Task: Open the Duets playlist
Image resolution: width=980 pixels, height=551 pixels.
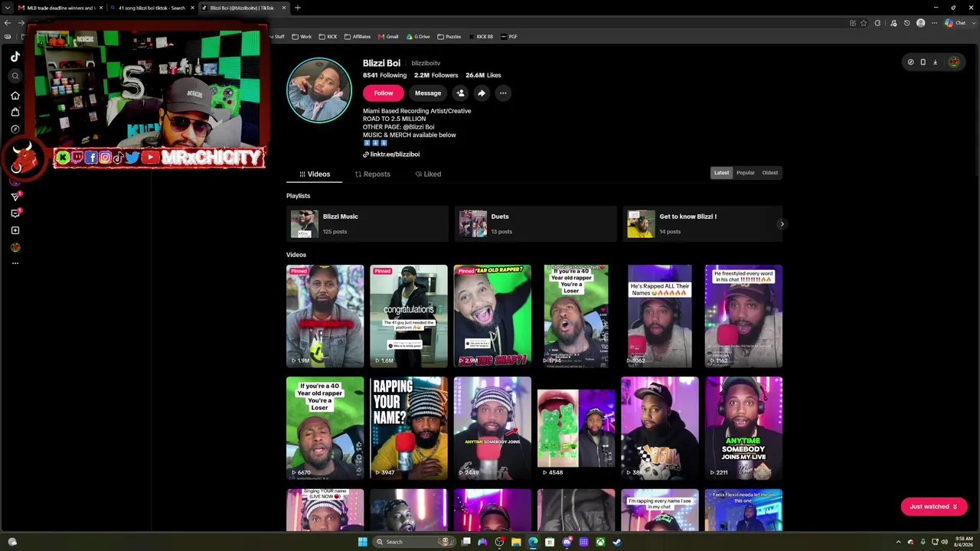Action: click(535, 223)
